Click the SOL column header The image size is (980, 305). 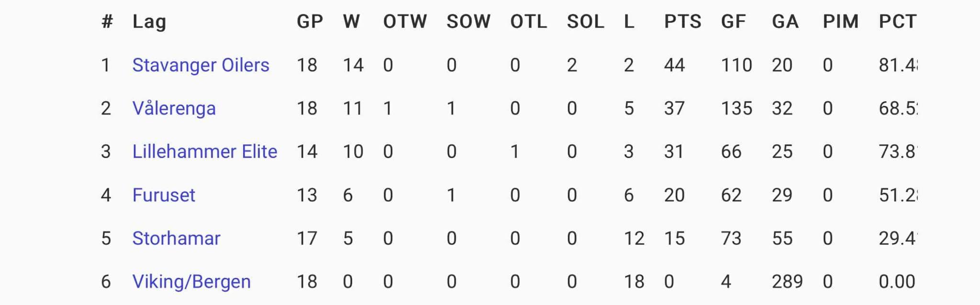tap(585, 22)
